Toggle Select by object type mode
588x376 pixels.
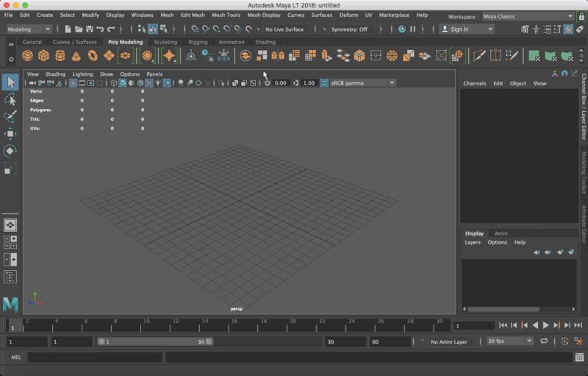pyautogui.click(x=153, y=29)
